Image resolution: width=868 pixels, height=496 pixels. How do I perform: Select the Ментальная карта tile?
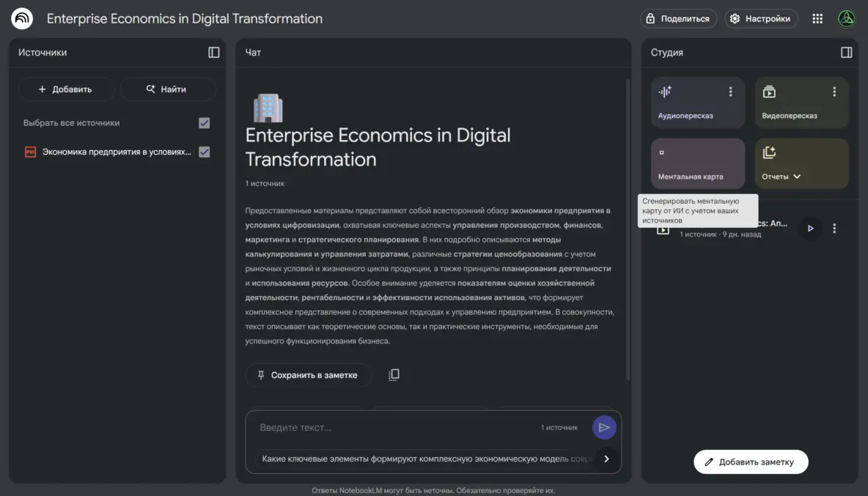(697, 163)
